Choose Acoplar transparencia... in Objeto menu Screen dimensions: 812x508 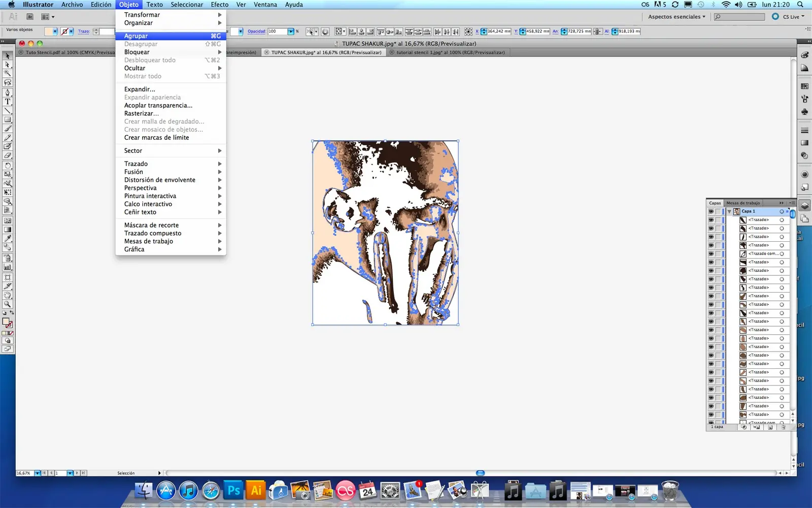171,105
